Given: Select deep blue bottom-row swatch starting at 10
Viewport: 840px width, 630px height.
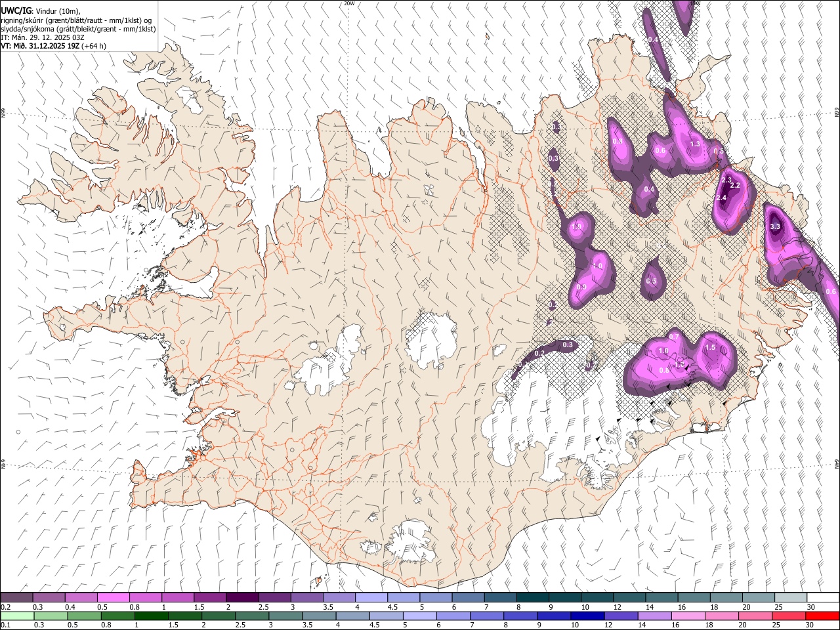Looking at the screenshot, I should click(x=587, y=616).
